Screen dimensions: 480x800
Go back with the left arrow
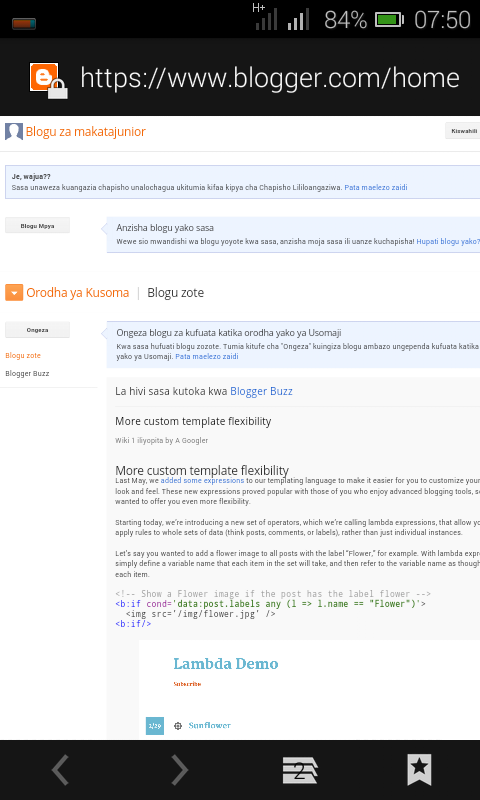[60, 770]
